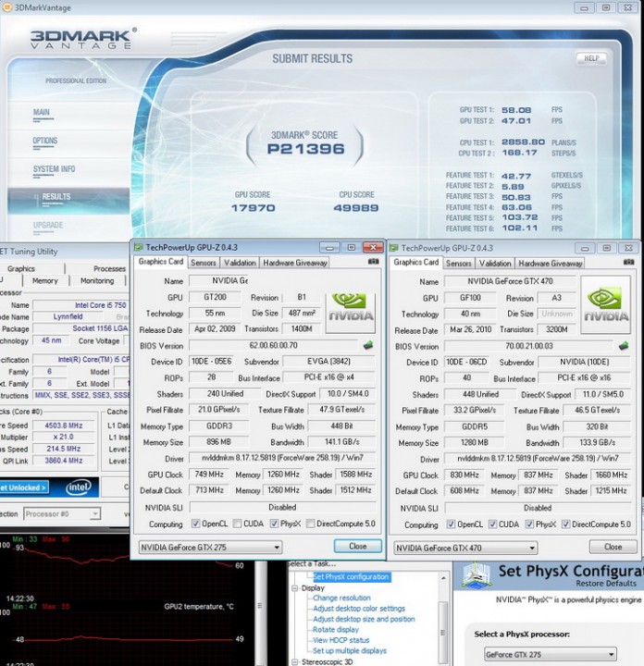Click the 3DMarkVantage title bar app icon
This screenshot has height=666, width=644.
[x=6, y=7]
